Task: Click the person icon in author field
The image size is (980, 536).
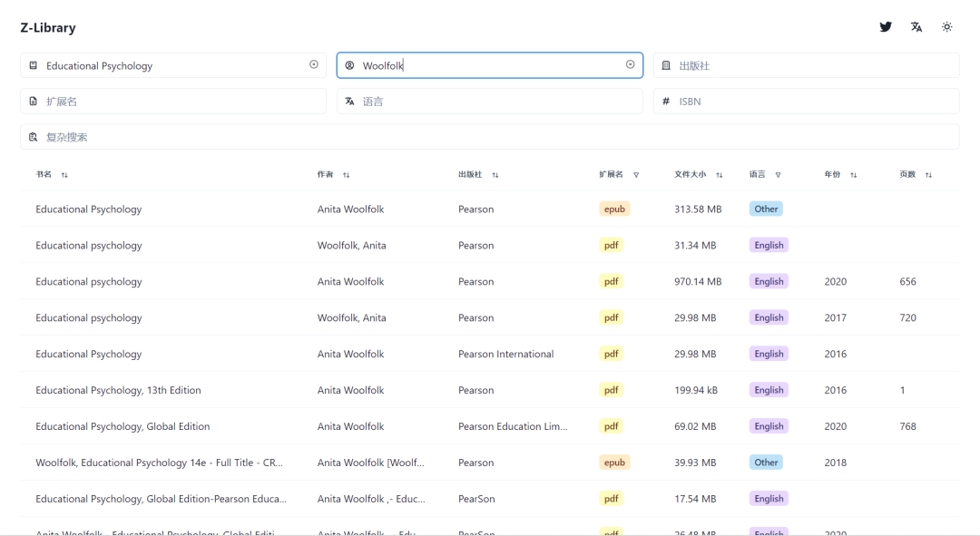Action: [349, 65]
